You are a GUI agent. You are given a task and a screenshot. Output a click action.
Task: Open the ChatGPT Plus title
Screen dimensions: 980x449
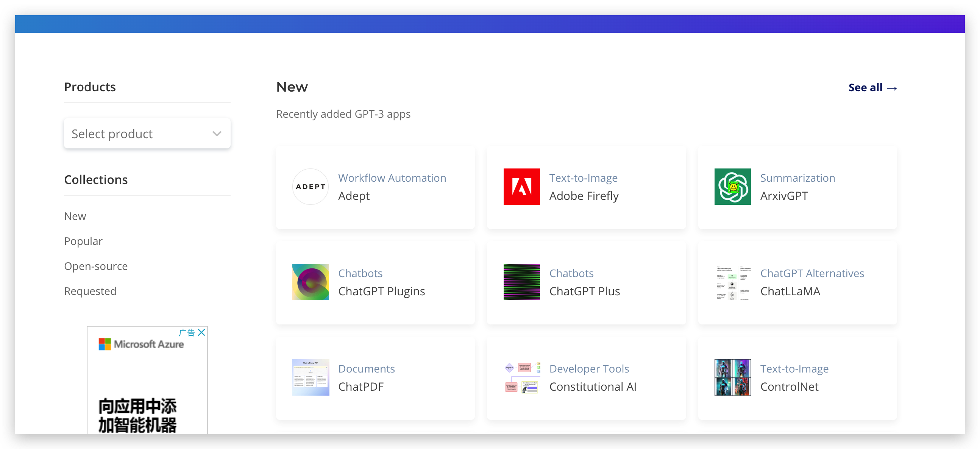pos(585,291)
